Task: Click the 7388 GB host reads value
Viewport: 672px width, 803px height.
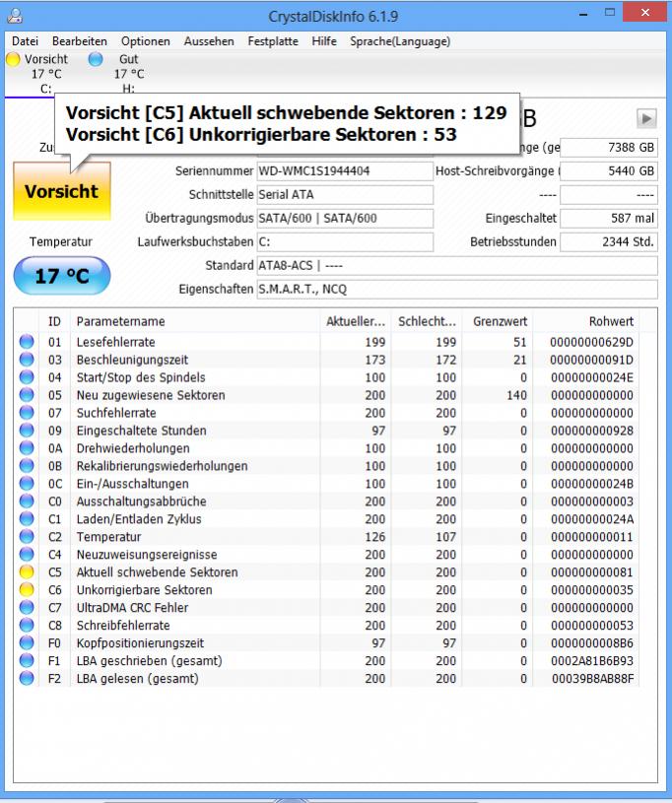Action: [x=609, y=148]
